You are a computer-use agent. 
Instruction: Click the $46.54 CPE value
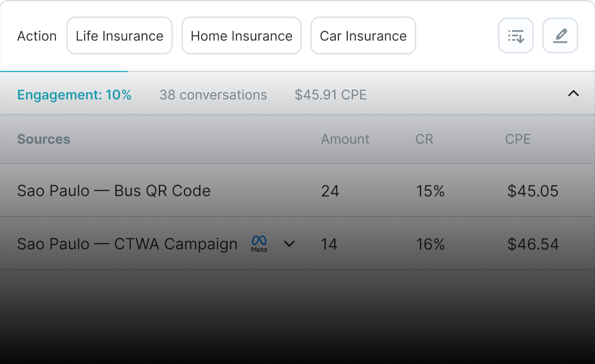533,244
